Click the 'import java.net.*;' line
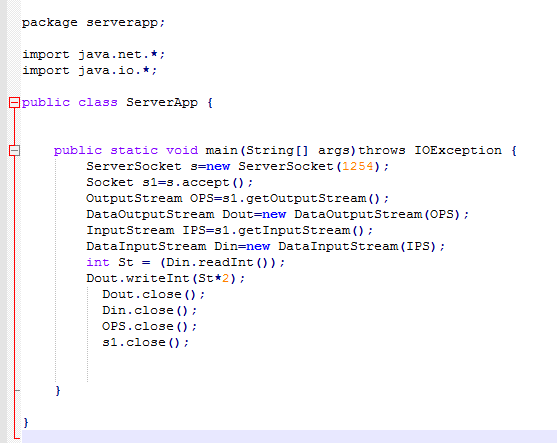This screenshot has width=557, height=443. [93, 54]
